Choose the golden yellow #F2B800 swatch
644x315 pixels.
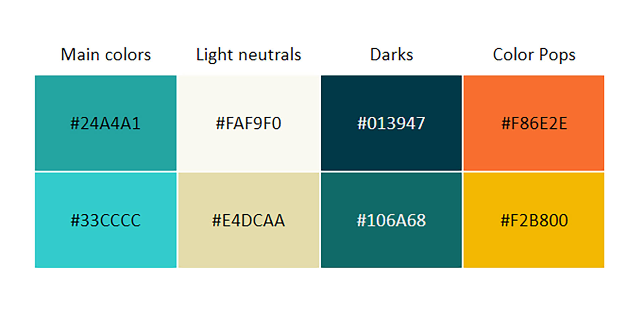[534, 248]
